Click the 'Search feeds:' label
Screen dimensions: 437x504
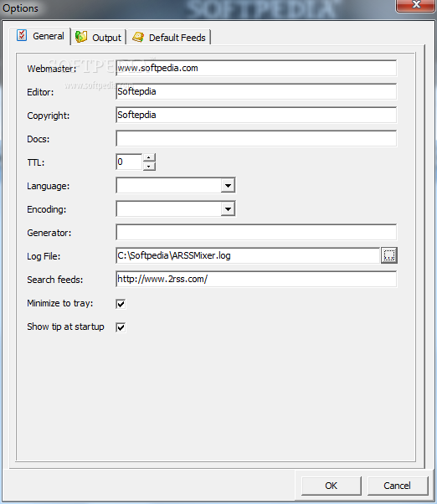(x=55, y=280)
